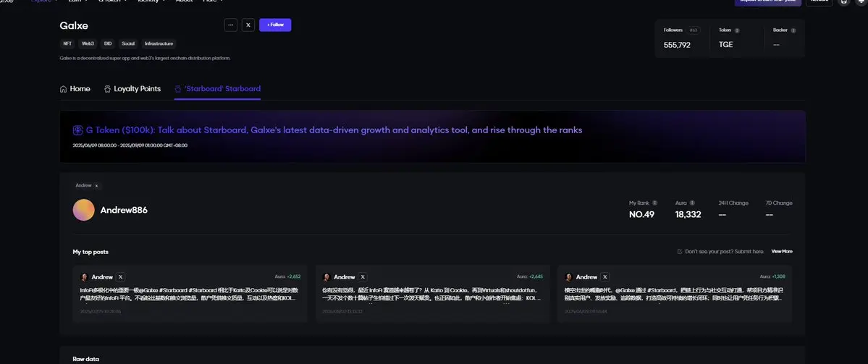Click Andrew's avatar on the +1,308 post
This screenshot has width=868, height=364.
click(568, 277)
